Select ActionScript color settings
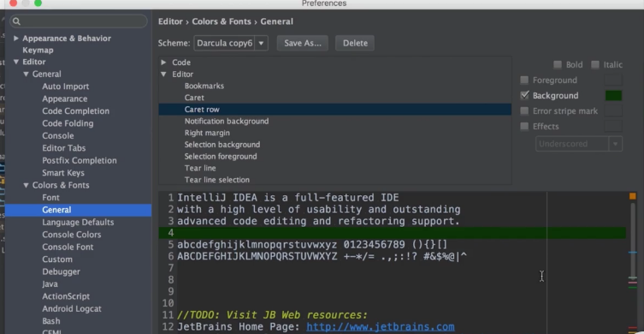Viewport: 644px width, 334px height. (66, 296)
